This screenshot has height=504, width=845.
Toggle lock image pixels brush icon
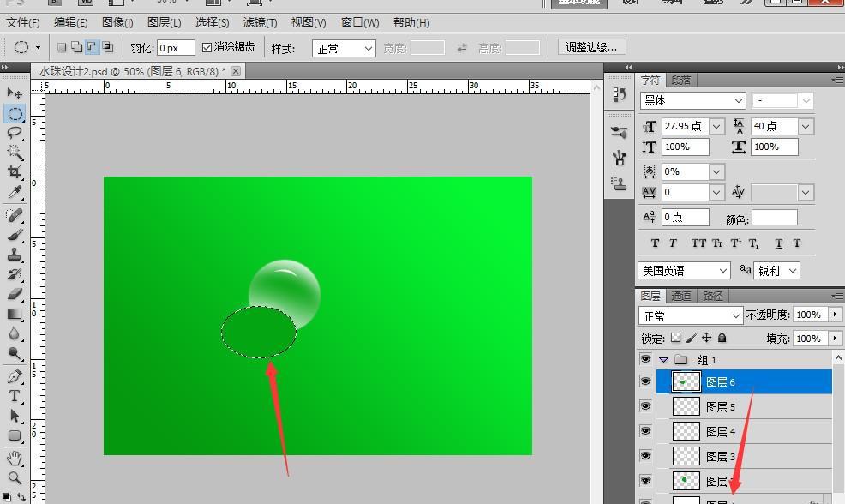click(x=692, y=338)
